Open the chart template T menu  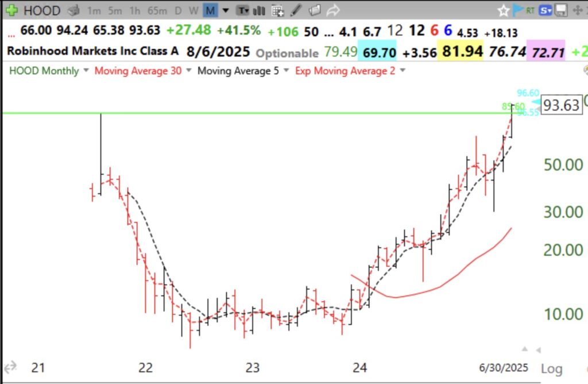[x=243, y=10]
